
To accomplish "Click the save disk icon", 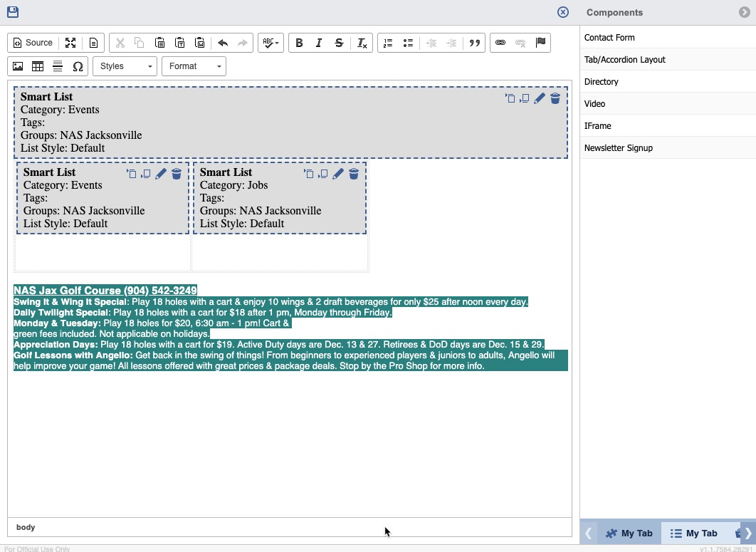I will tap(13, 12).
